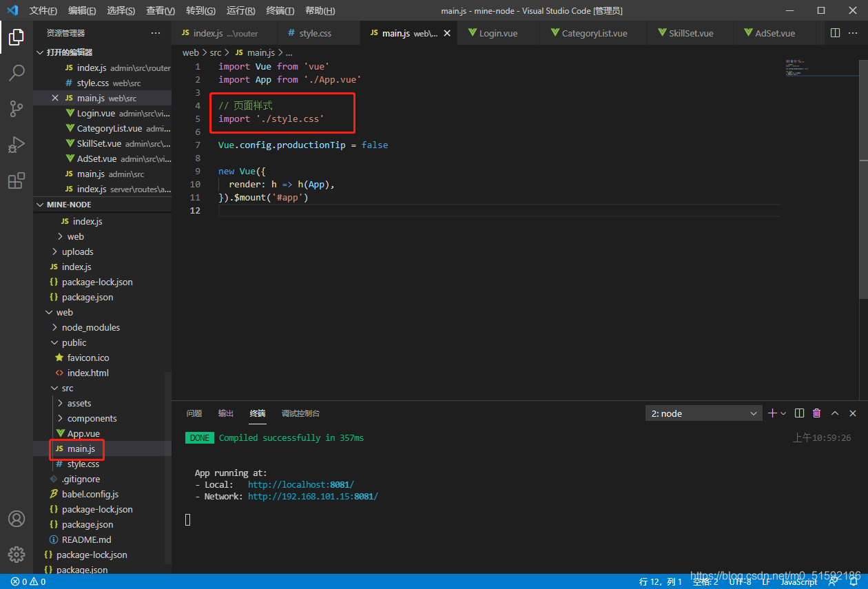Image resolution: width=868 pixels, height=589 pixels.
Task: Expand the uploads folder
Action: point(77,251)
